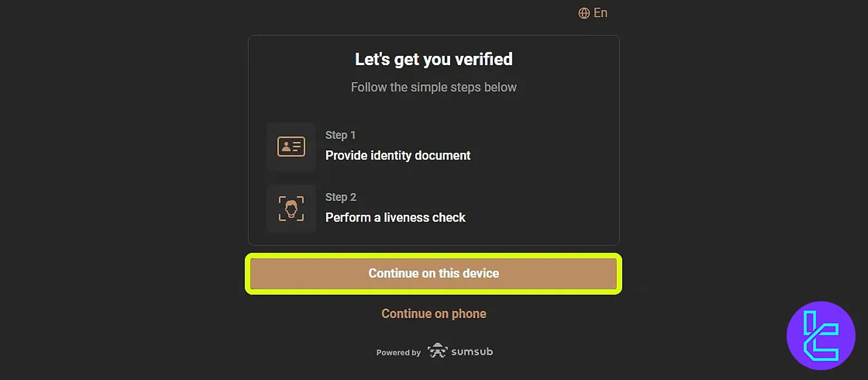Select Perform a liveness check text

click(395, 218)
